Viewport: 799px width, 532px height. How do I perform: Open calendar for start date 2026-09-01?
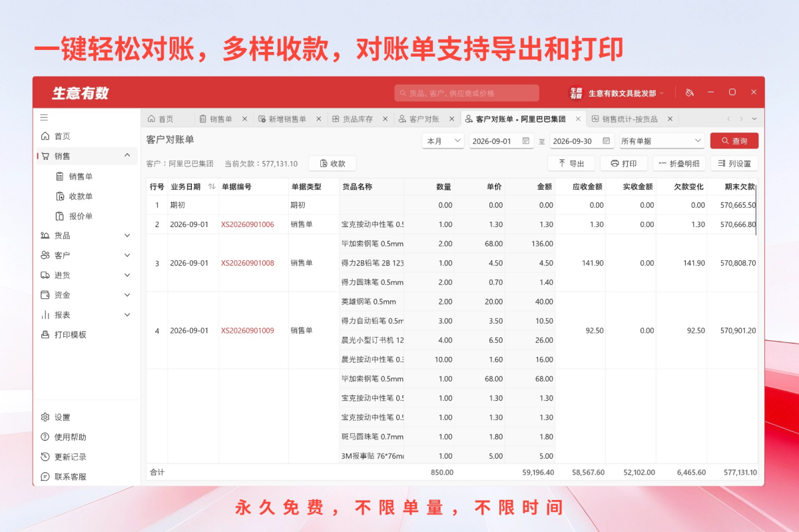[526, 141]
